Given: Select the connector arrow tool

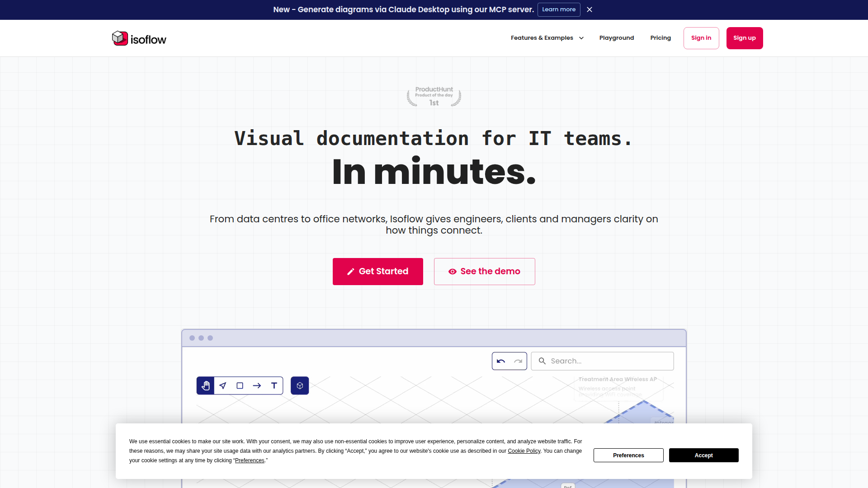Looking at the screenshot, I should [x=257, y=385].
